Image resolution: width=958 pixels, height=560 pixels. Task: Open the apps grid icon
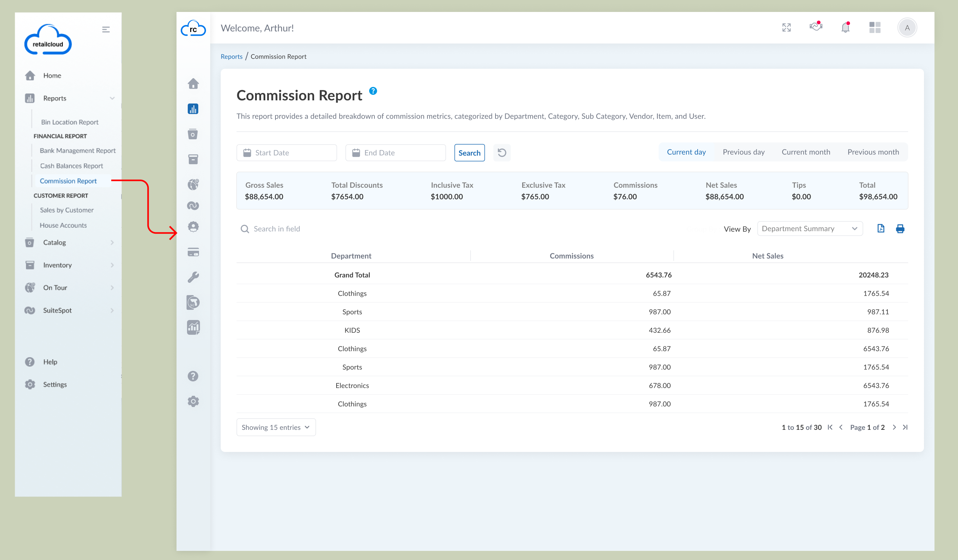pyautogui.click(x=874, y=28)
